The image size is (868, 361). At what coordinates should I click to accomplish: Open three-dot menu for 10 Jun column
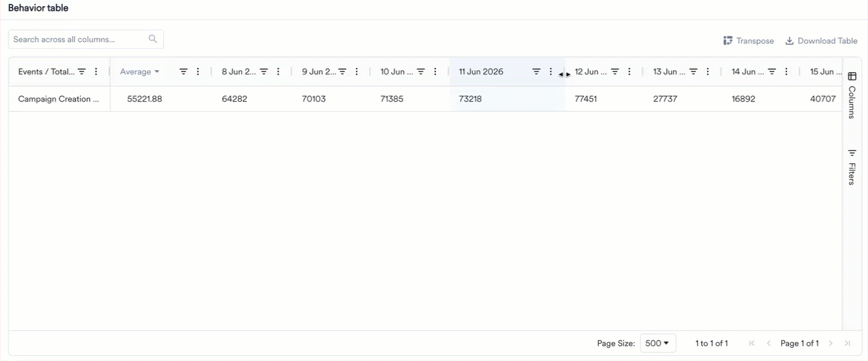pyautogui.click(x=435, y=71)
